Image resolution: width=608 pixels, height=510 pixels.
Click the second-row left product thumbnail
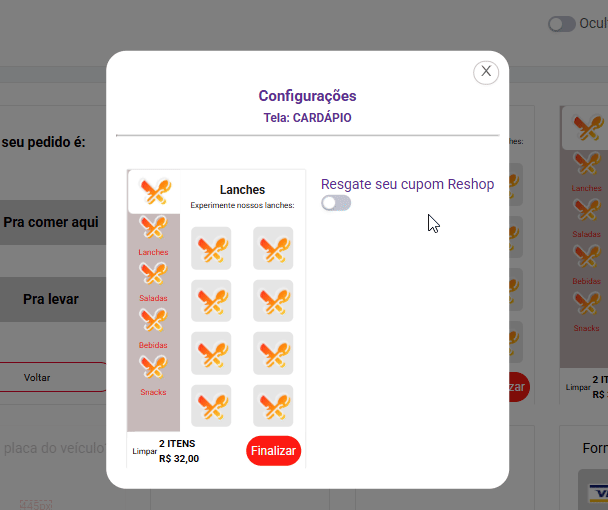[x=211, y=301]
